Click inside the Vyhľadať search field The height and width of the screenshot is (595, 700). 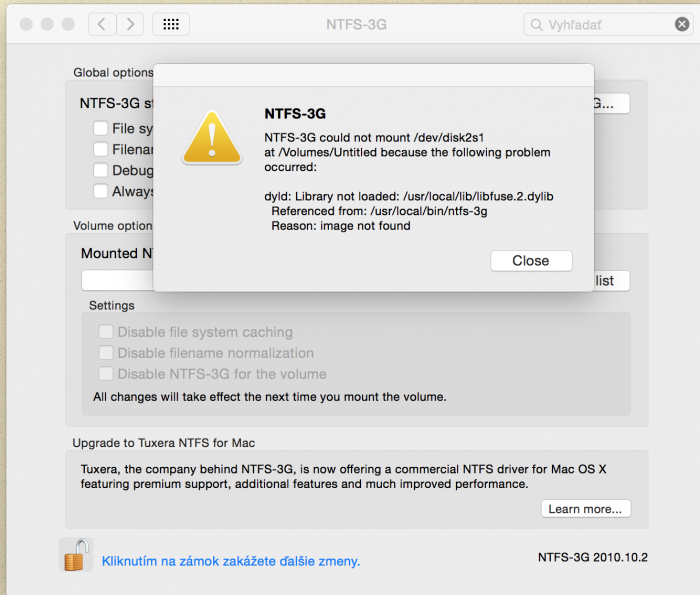[x=607, y=25]
